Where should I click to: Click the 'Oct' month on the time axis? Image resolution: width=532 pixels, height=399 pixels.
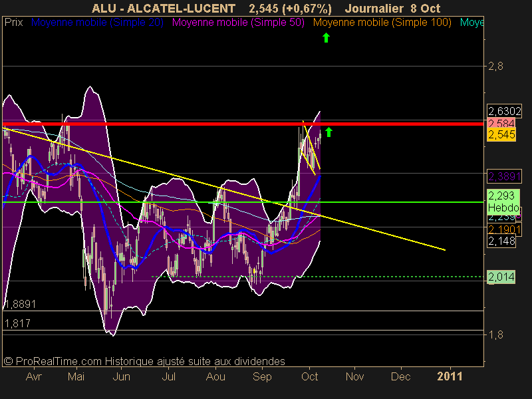click(x=309, y=376)
